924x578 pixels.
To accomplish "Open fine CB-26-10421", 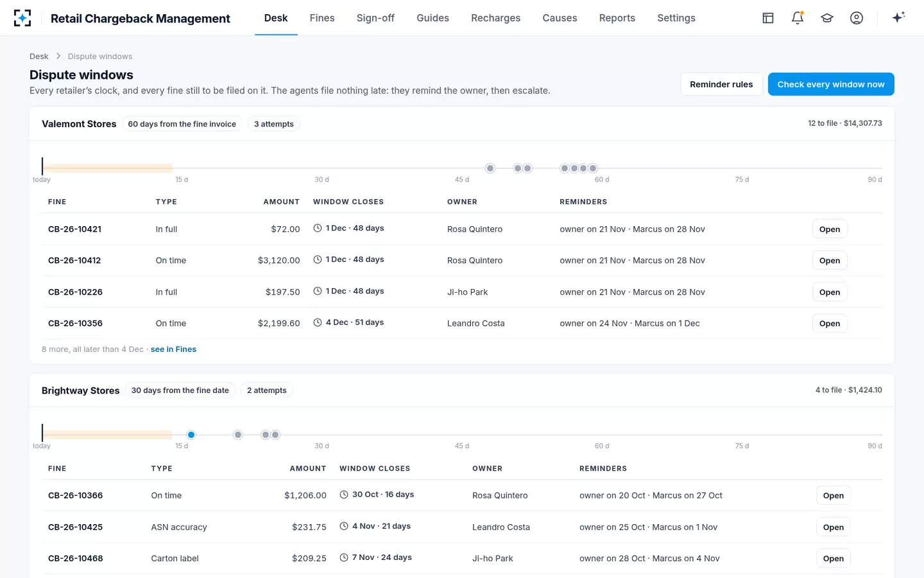I will coord(830,229).
